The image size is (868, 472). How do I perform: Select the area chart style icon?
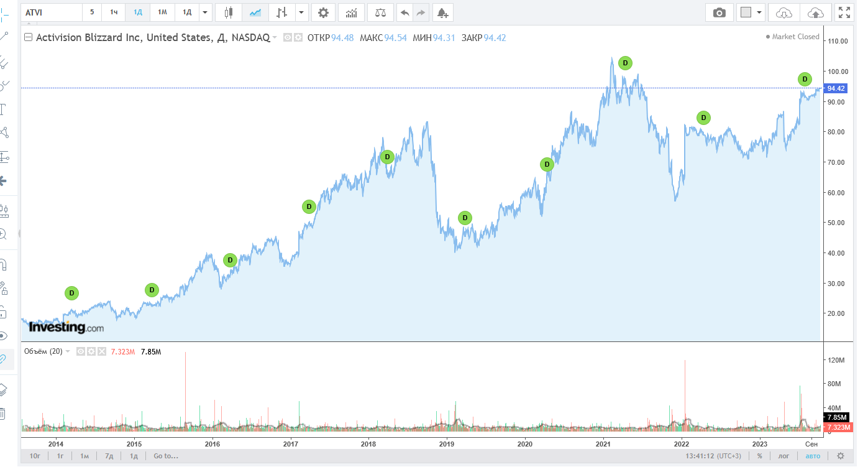click(x=255, y=12)
